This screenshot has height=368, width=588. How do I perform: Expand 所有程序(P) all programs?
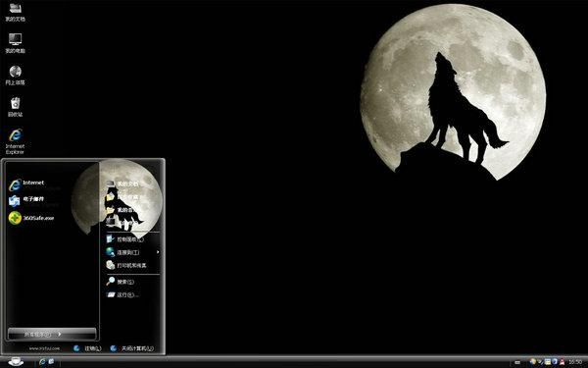52,334
